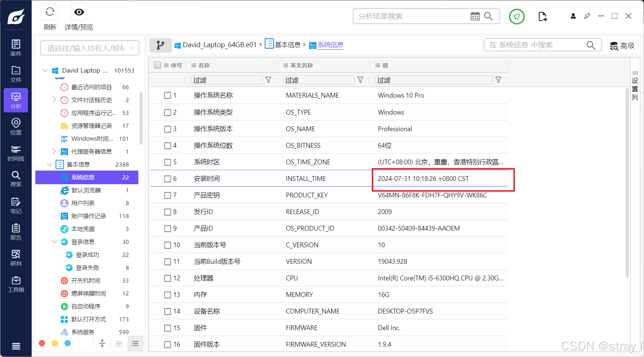Click the filter funnel for 英文名称 column

360,80
